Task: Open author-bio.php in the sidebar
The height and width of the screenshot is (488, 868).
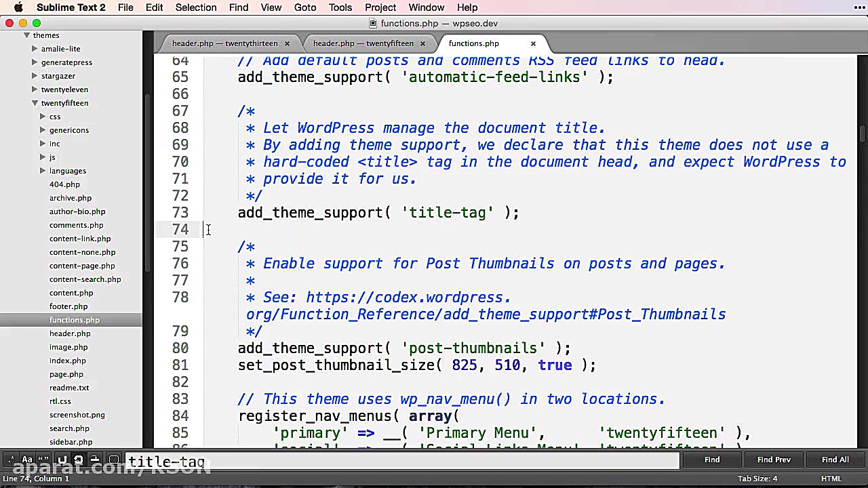Action: tap(77, 211)
